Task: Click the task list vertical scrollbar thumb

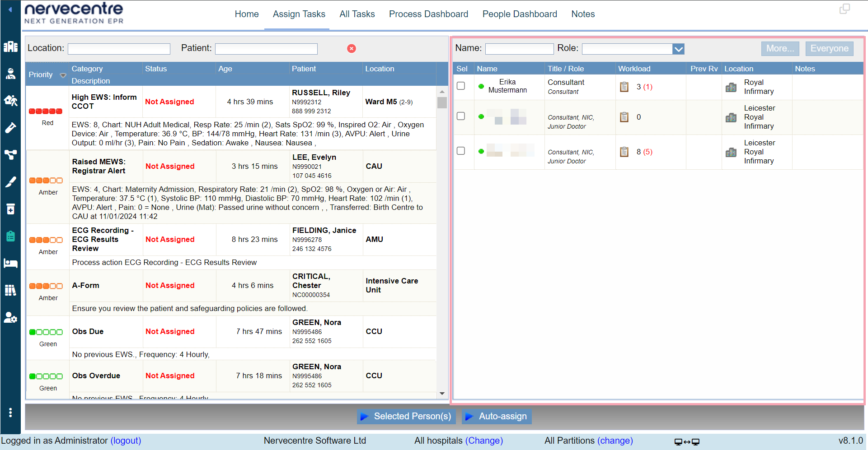Action: pos(442,102)
